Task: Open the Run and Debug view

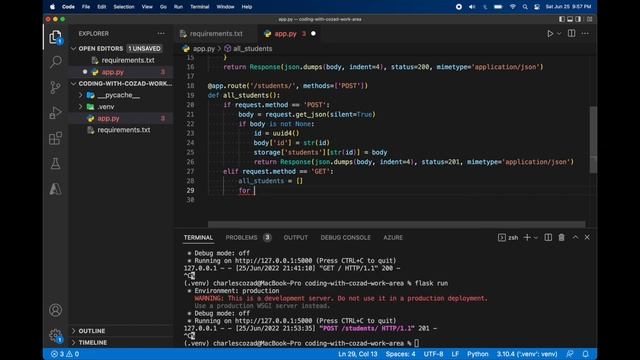Action: tap(55, 113)
